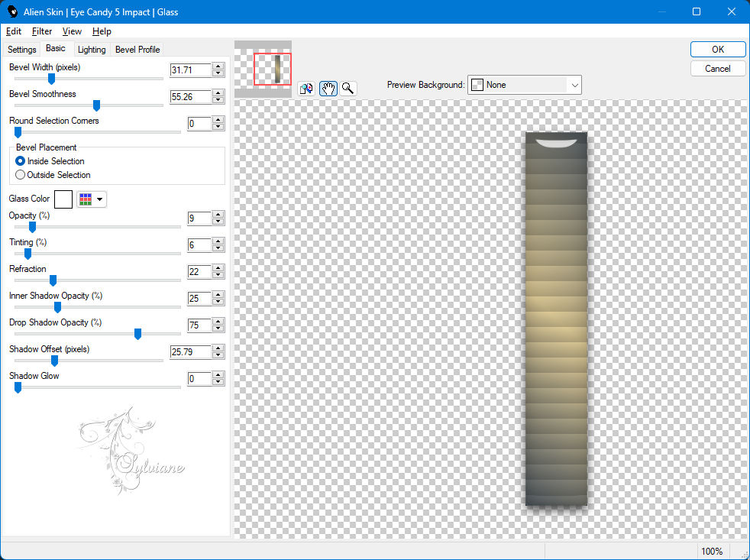Click the OK button
750x560 pixels.
(x=717, y=50)
